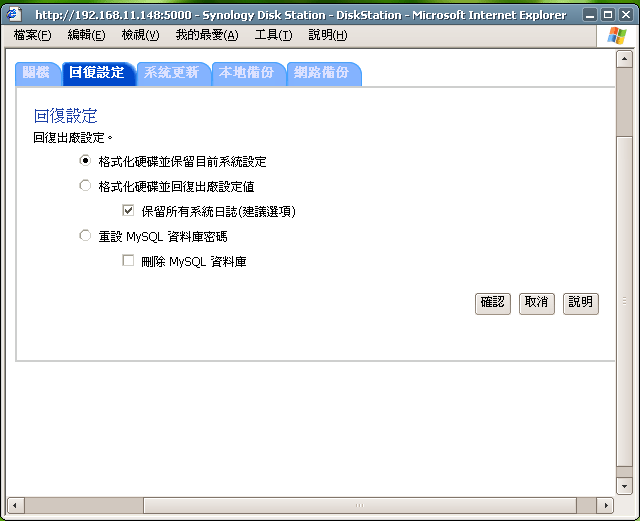Uncheck 保留所有系統日誌 checkbox
This screenshot has width=640, height=521.
(x=128, y=211)
